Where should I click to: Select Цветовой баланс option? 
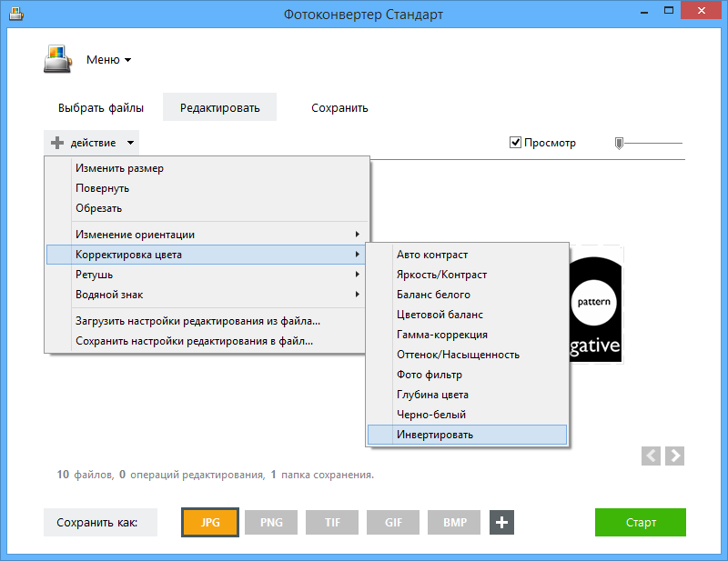click(467, 315)
